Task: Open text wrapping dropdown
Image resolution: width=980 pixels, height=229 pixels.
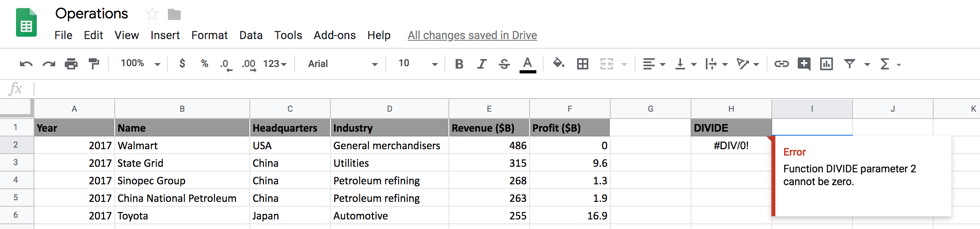Action: (x=716, y=64)
